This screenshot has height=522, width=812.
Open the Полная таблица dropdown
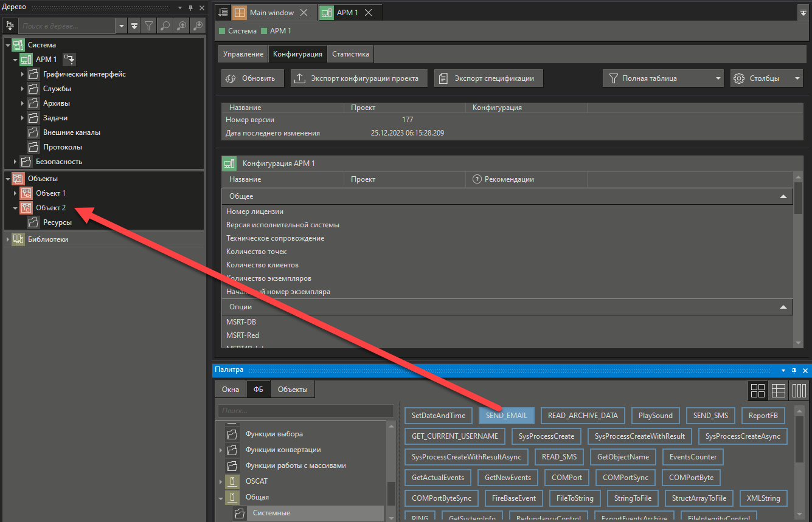click(x=663, y=78)
